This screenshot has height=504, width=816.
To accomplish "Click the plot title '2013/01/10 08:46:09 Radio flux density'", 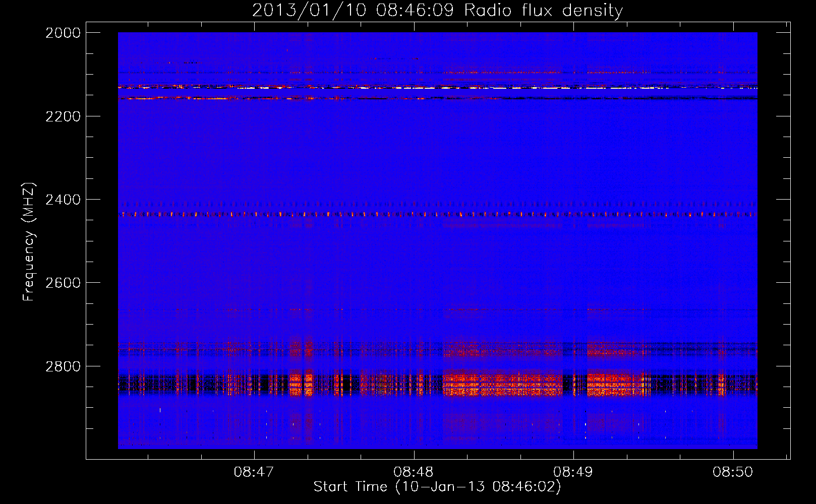I will (x=437, y=10).
